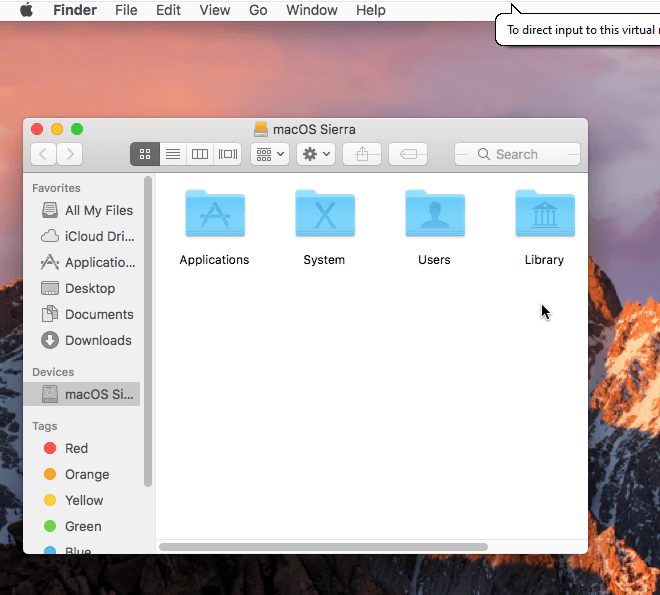
Task: Click the iCloud cloud sidebar icon
Action: (x=50, y=236)
